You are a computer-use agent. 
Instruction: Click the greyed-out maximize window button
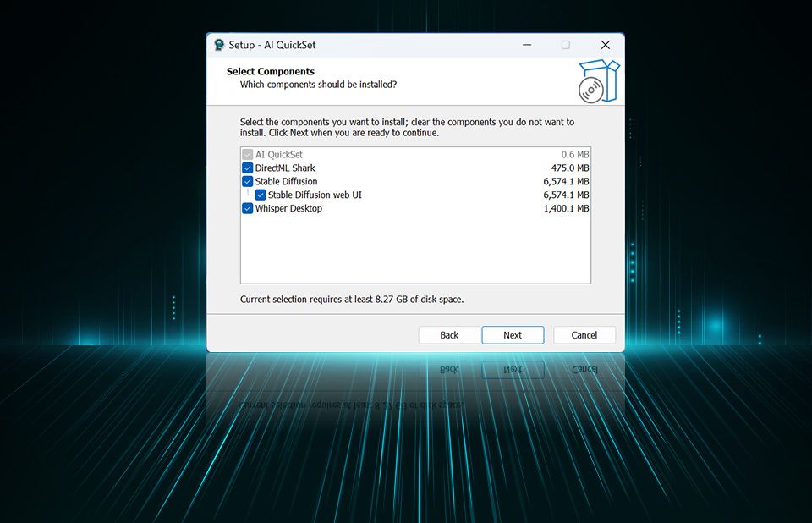point(565,45)
